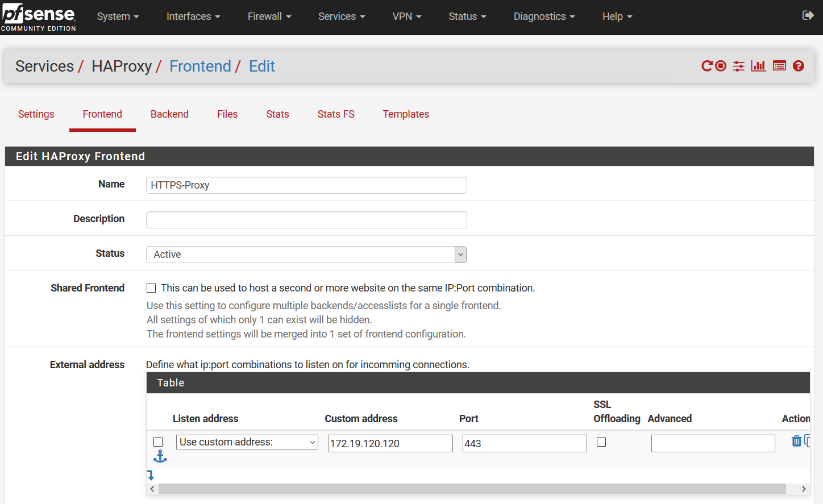Click the horizontal scrollbar right arrow

[803, 489]
